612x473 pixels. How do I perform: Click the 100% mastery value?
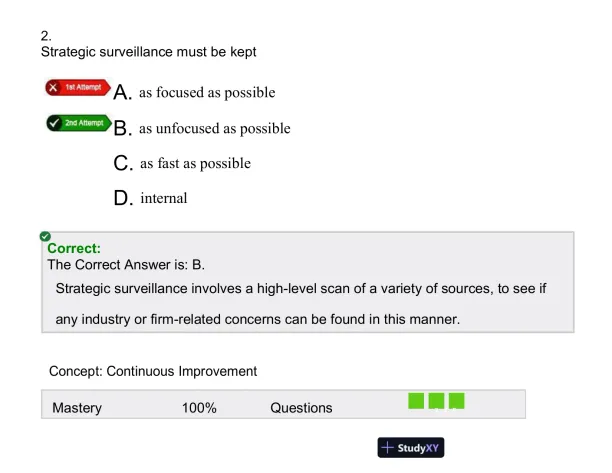pyautogui.click(x=199, y=408)
